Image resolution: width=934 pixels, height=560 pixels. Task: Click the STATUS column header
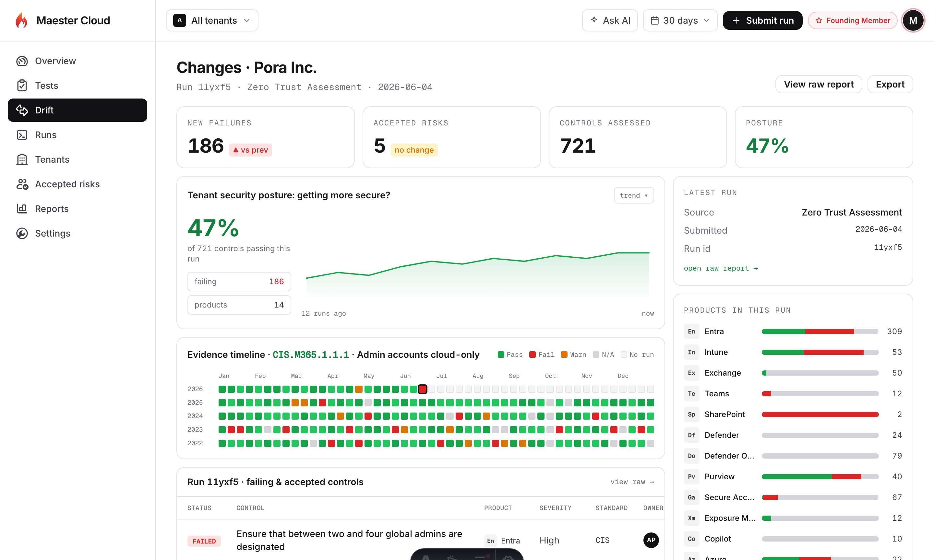point(199,508)
